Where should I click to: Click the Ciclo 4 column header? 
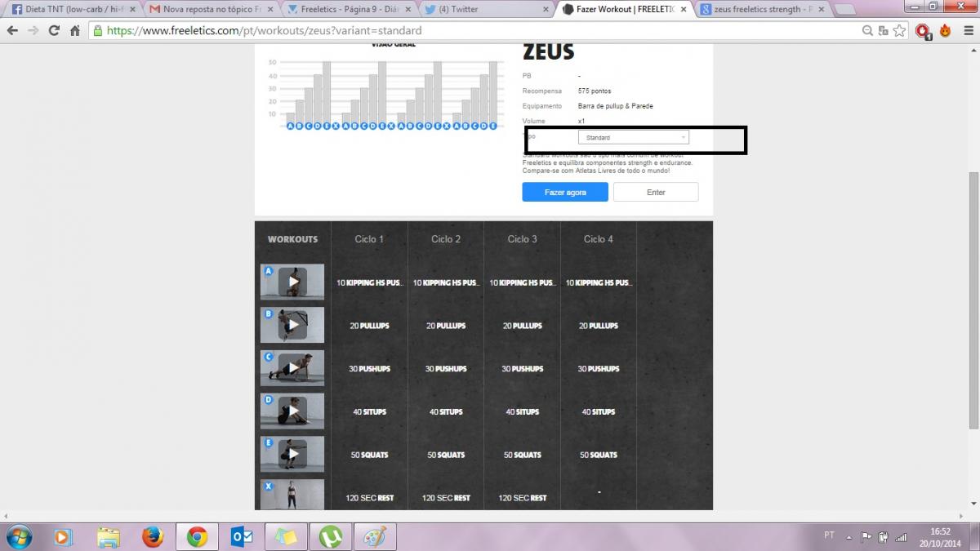tap(599, 239)
